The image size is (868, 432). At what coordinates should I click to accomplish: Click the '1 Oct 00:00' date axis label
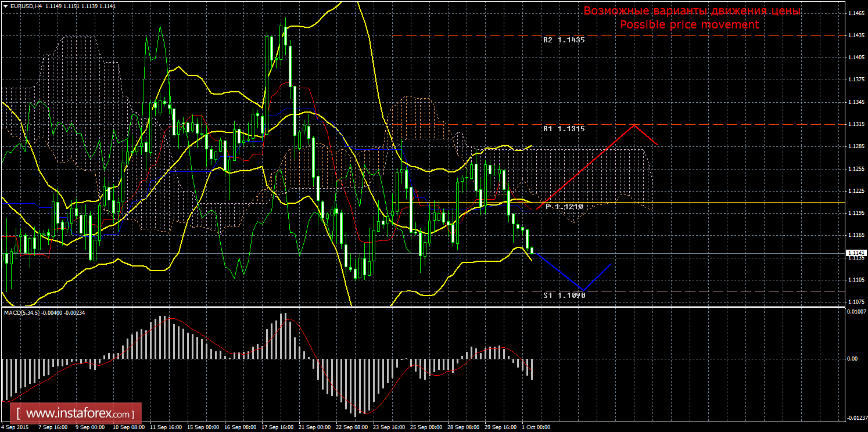tap(536, 427)
